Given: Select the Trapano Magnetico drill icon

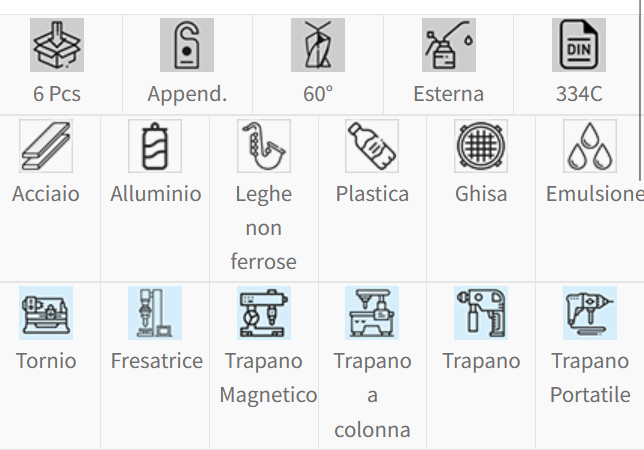Looking at the screenshot, I should (264, 313).
